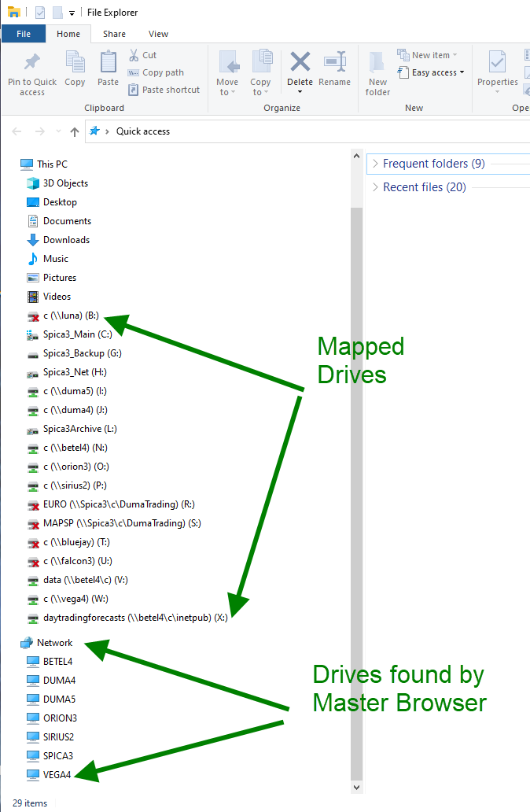Click the address bar path chevron
Viewport: 530px width, 812px height.
point(107,131)
